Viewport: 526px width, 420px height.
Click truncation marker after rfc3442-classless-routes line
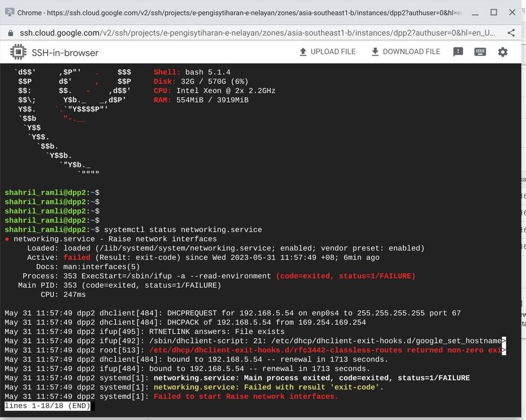[x=503, y=351]
